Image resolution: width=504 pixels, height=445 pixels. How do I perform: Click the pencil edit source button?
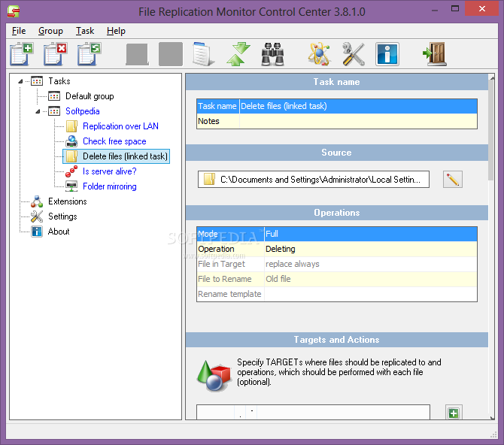[x=453, y=180]
